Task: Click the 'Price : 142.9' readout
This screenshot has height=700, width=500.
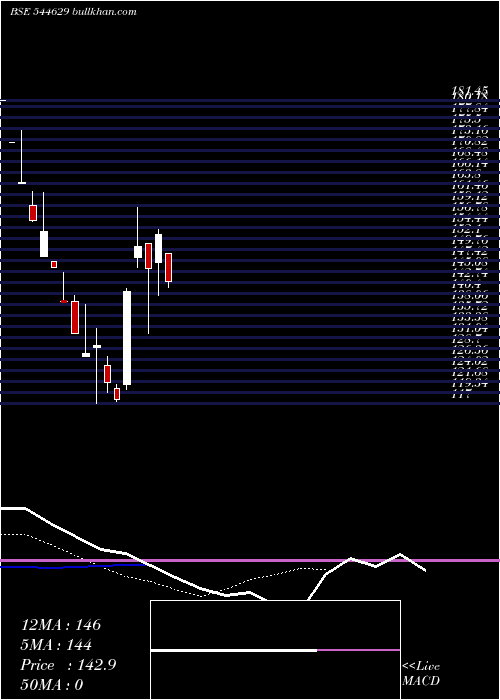Action: 68,665
